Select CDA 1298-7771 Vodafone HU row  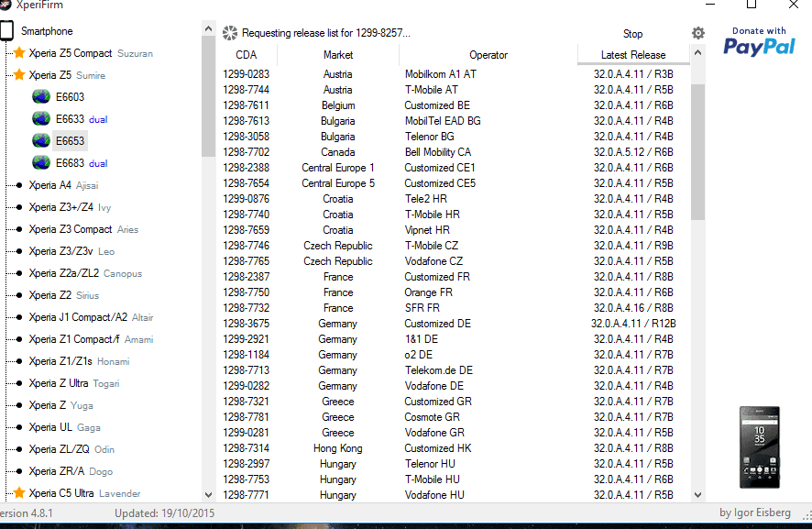453,495
